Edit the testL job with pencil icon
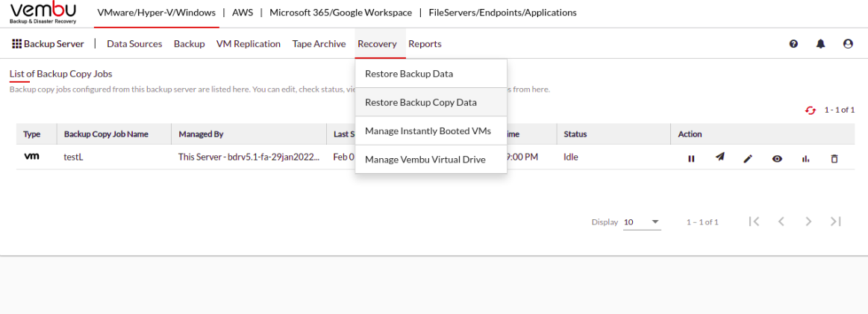 click(748, 159)
